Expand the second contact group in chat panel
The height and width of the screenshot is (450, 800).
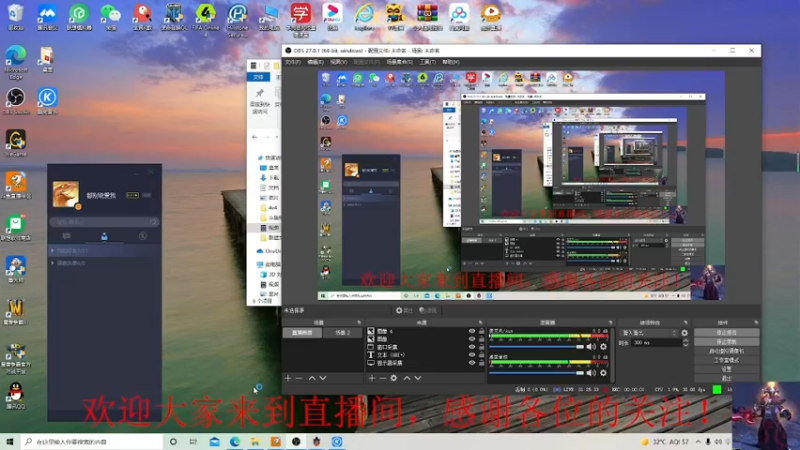(x=53, y=263)
